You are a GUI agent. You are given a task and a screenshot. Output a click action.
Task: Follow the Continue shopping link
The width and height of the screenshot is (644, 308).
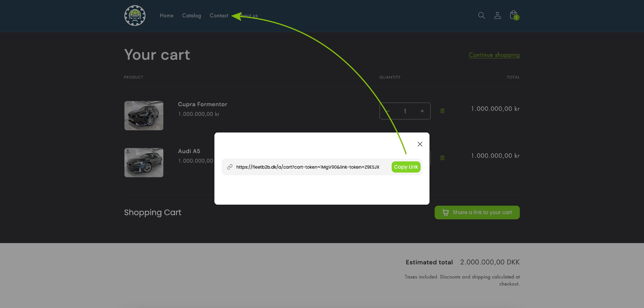pos(494,55)
